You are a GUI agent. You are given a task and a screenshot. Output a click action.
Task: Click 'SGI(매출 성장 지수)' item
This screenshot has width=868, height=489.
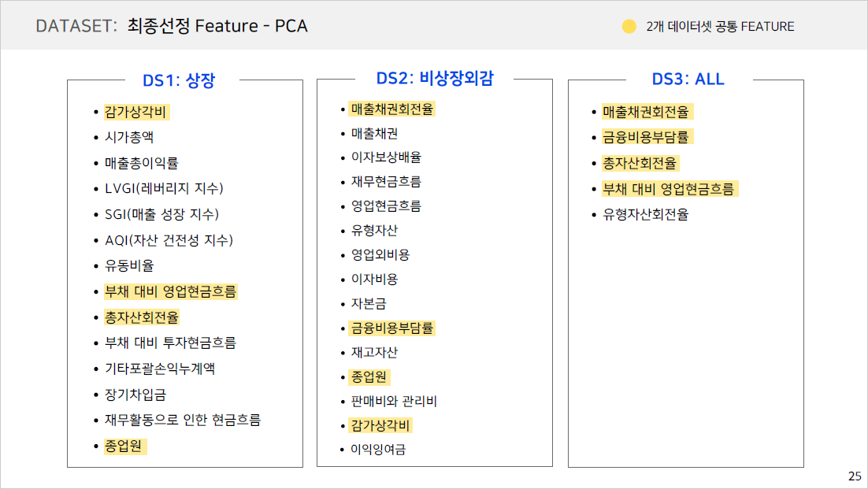(161, 214)
